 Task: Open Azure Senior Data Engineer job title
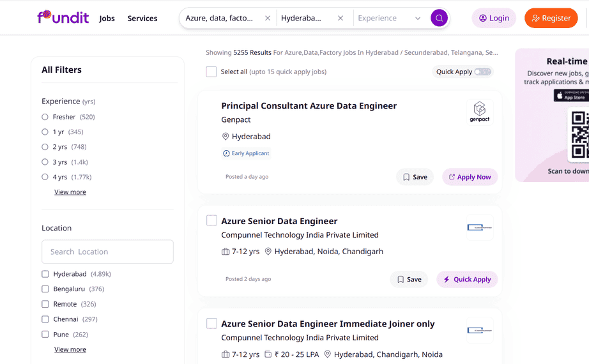coord(279,221)
